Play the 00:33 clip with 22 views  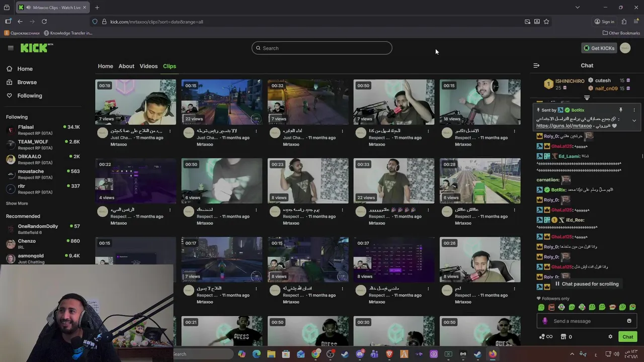pos(394,181)
